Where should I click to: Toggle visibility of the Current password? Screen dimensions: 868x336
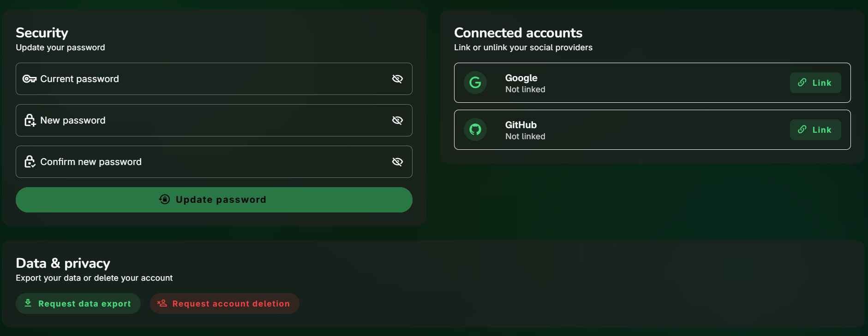coord(397,78)
